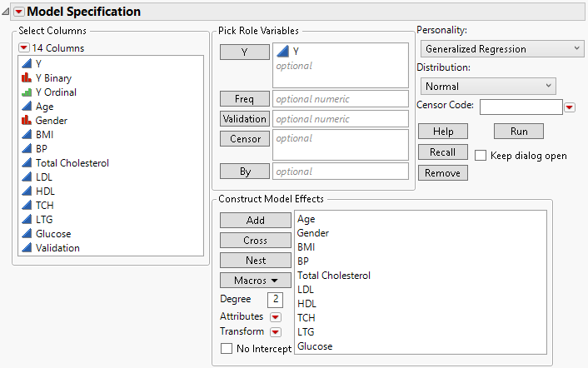588x368 pixels.
Task: Select Total Cholesterol in the model effects list
Action: point(333,275)
